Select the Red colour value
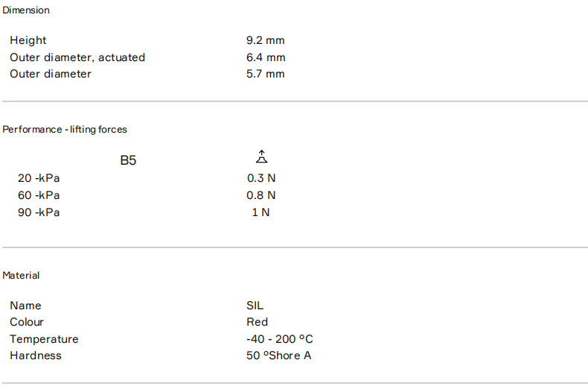Screen dimensions: 588x389 (x=258, y=322)
